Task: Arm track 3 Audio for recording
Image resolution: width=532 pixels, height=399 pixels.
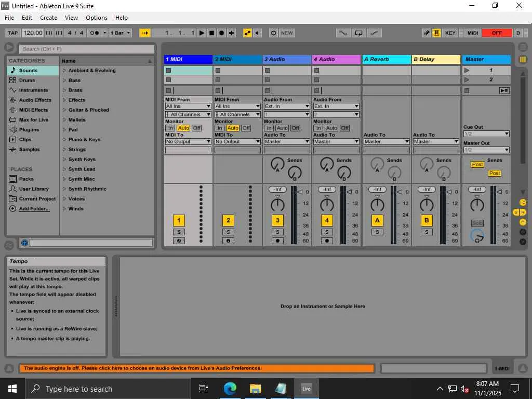Action: pos(277,241)
